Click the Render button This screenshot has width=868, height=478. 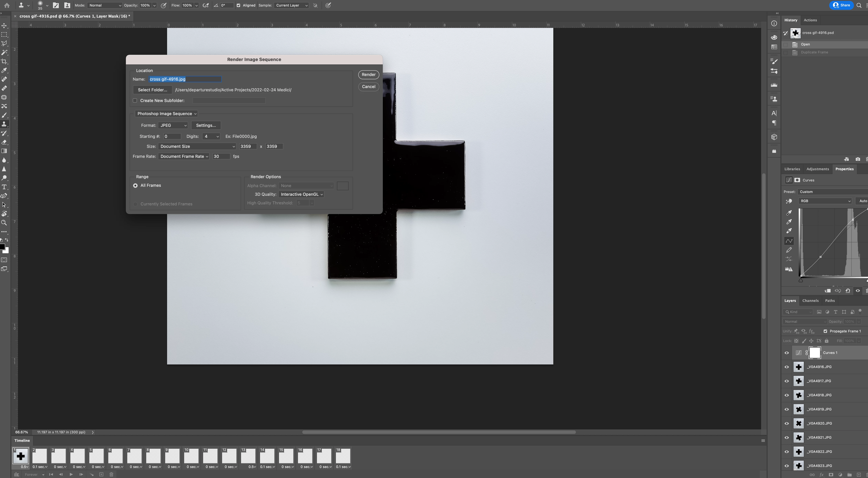368,75
